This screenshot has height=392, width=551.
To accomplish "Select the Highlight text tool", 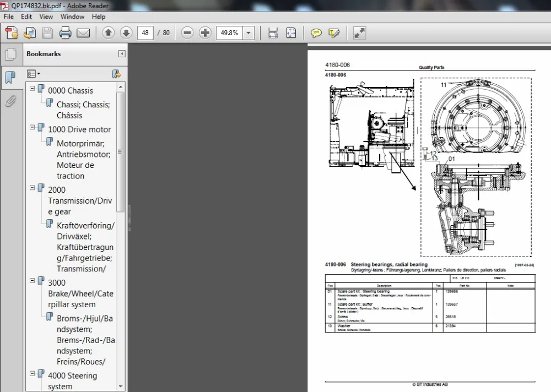I will [334, 33].
